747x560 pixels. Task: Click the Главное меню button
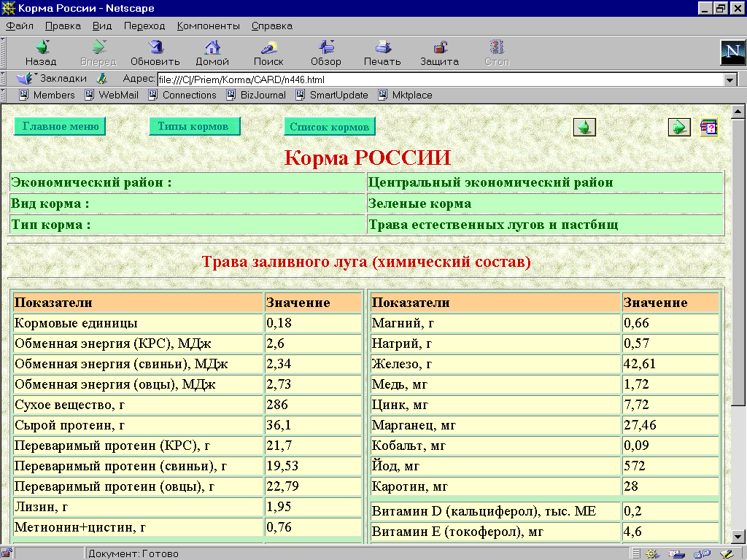coord(60,126)
